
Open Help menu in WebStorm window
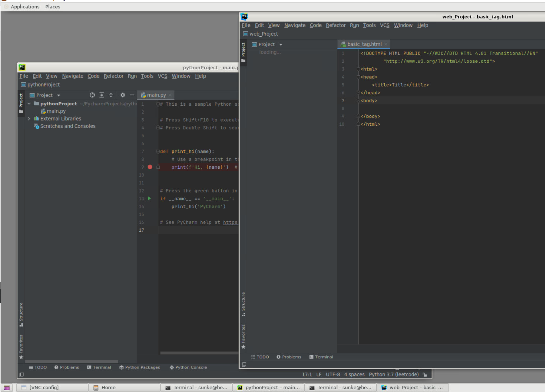[x=423, y=25]
